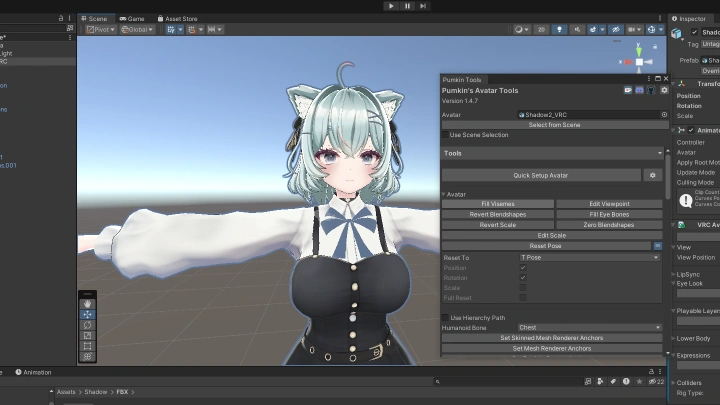Click the Pause button
The width and height of the screenshot is (720, 405).
point(407,6)
